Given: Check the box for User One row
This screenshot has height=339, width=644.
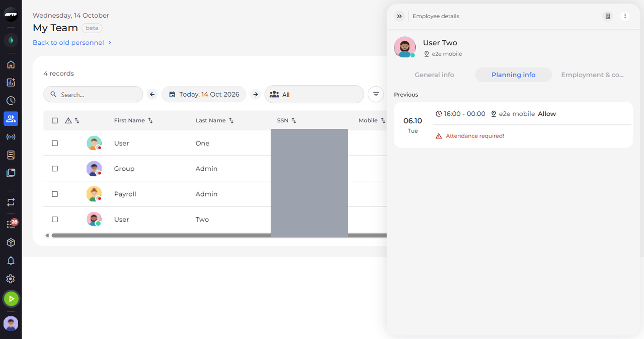Looking at the screenshot, I should pos(55,144).
